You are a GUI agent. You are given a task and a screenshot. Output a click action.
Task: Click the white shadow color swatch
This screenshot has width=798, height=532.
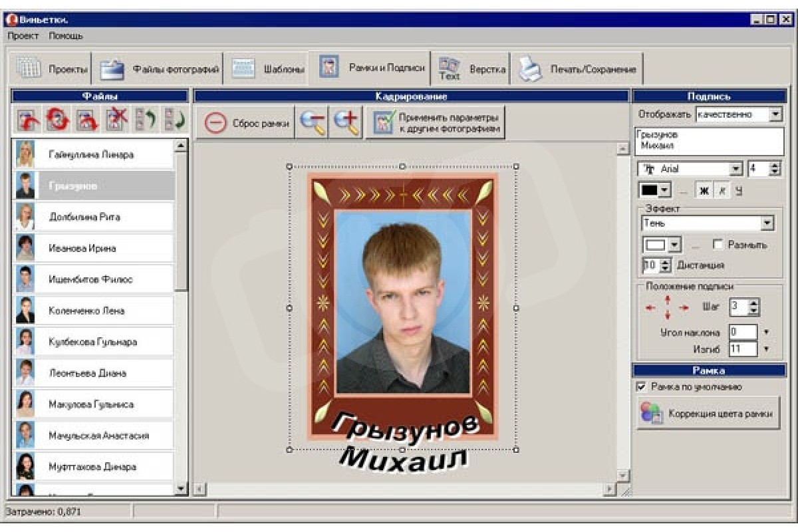coord(656,245)
